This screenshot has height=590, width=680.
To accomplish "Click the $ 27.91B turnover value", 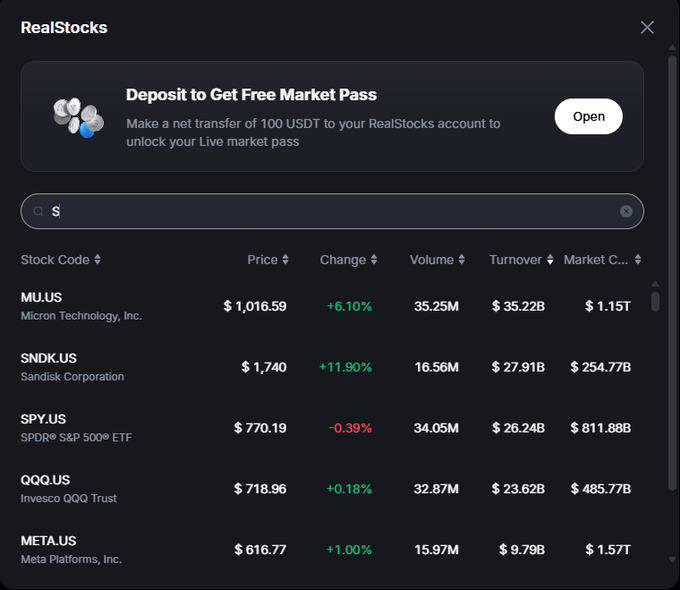I will click(518, 367).
